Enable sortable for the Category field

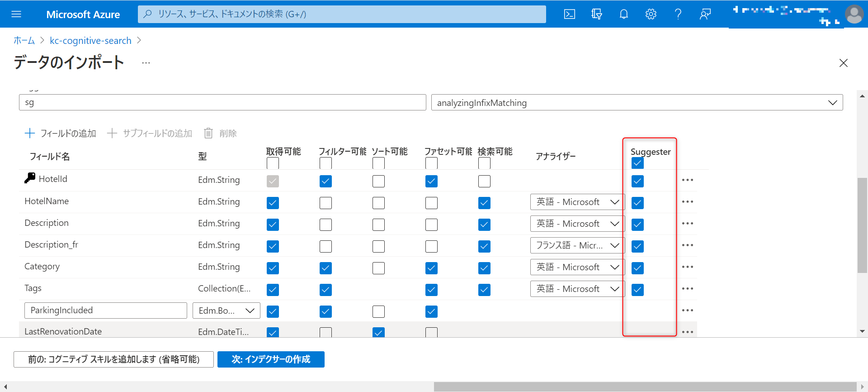[378, 268]
